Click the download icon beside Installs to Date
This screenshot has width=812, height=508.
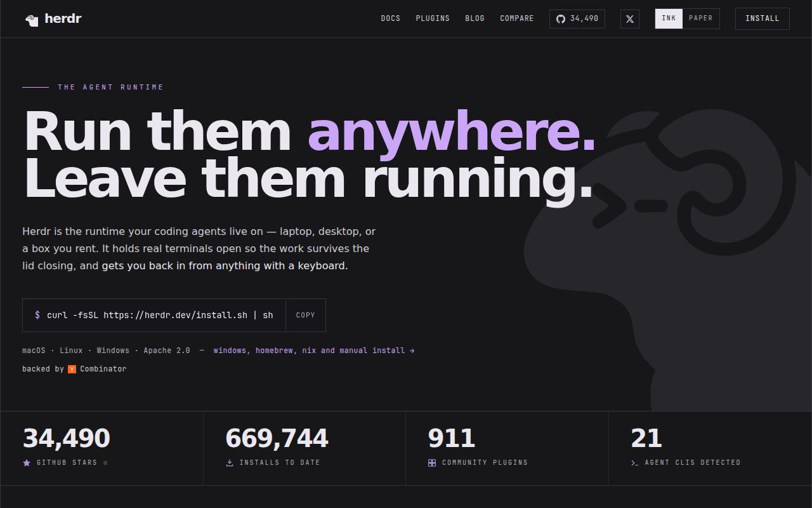pos(230,463)
